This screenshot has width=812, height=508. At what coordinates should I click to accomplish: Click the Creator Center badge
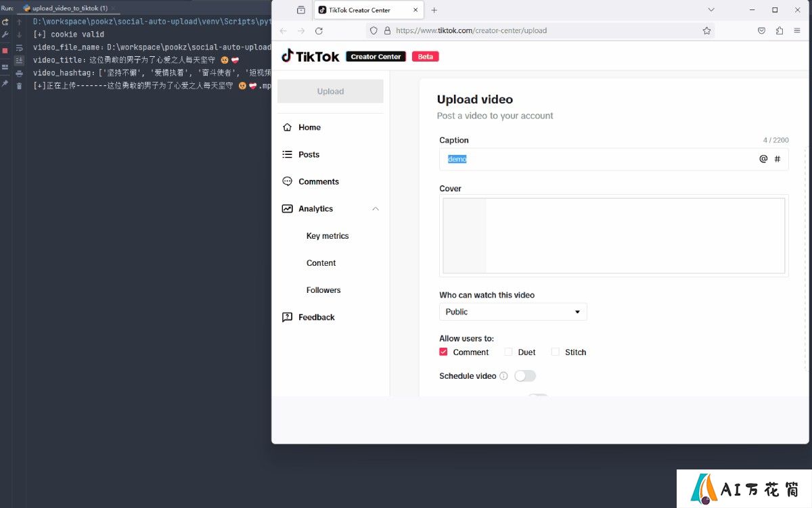pos(376,57)
